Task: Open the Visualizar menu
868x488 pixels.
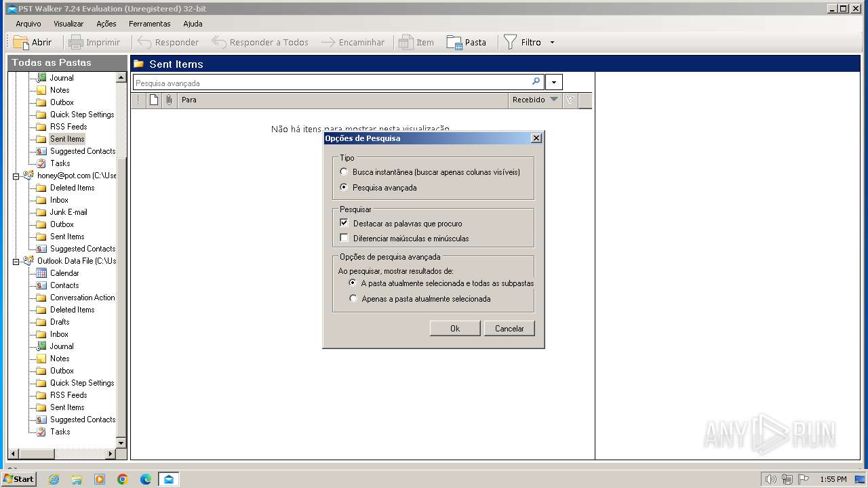Action: (68, 24)
